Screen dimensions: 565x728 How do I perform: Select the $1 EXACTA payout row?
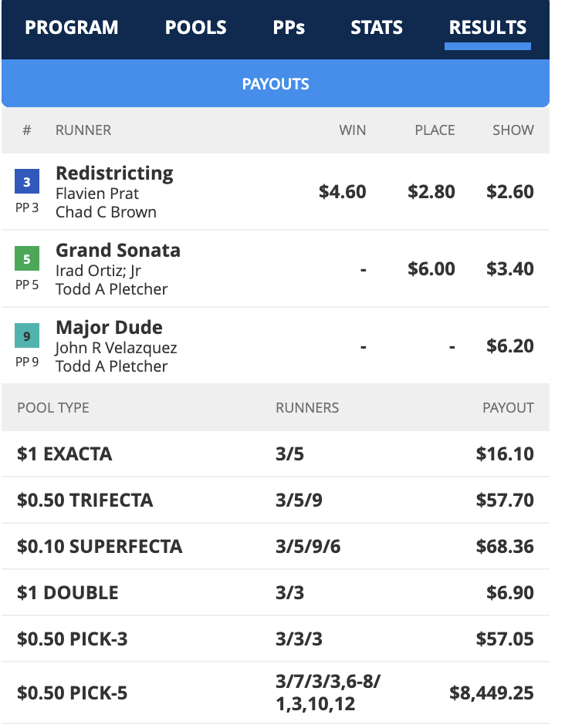(x=282, y=453)
